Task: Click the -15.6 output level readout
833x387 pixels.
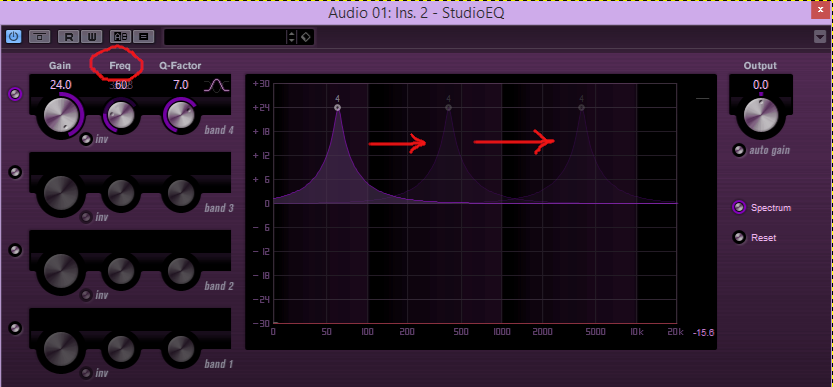Action: point(703,333)
